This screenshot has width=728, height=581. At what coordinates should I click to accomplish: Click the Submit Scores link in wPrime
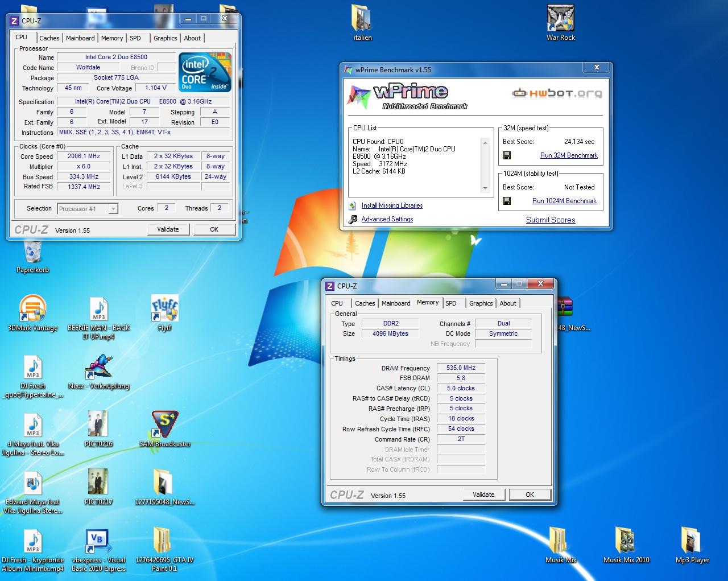click(x=551, y=220)
